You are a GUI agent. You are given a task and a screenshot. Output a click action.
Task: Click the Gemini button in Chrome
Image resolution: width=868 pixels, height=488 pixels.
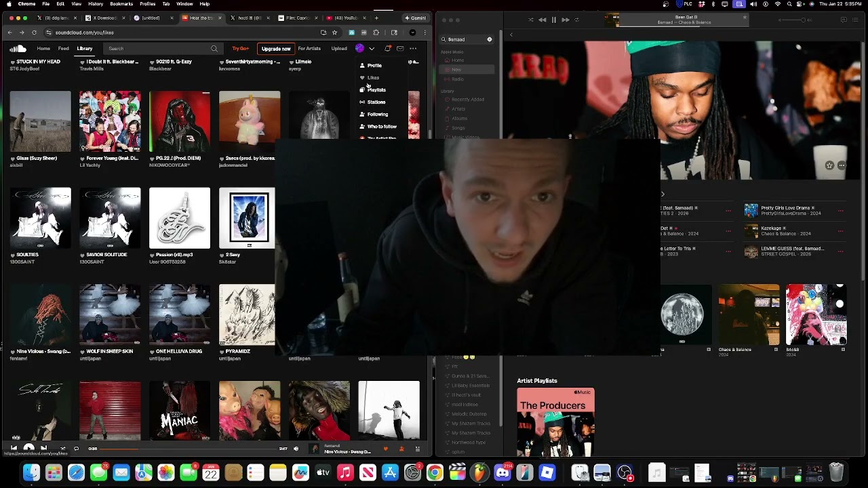[x=416, y=18]
